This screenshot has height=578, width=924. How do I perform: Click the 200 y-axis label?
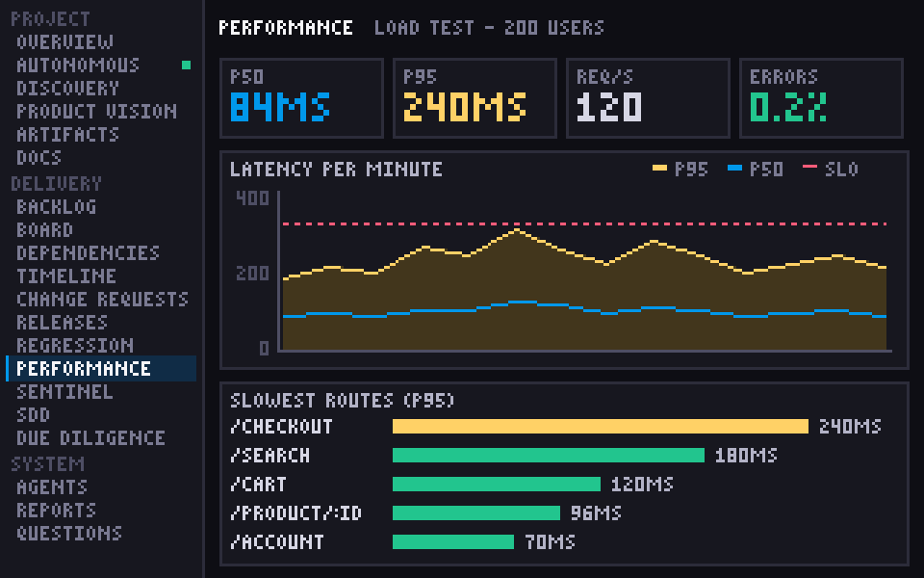coord(252,273)
